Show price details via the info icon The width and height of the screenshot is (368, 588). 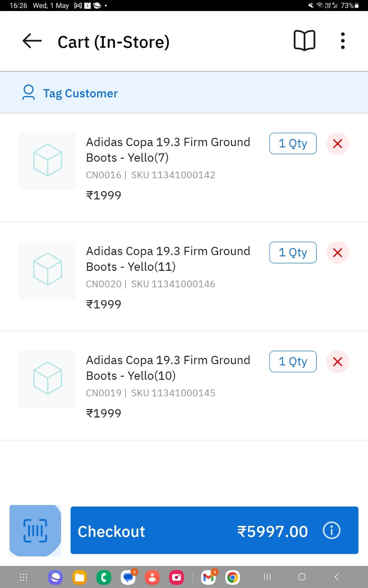332,531
